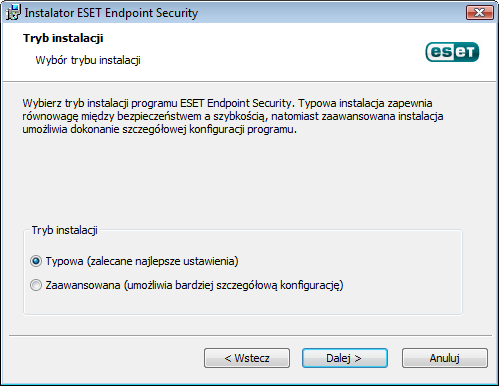Image resolution: width=499 pixels, height=386 pixels.
Task: Click the 'Typowa (zalecane najlepsze ustawienia)' label
Action: point(142,261)
